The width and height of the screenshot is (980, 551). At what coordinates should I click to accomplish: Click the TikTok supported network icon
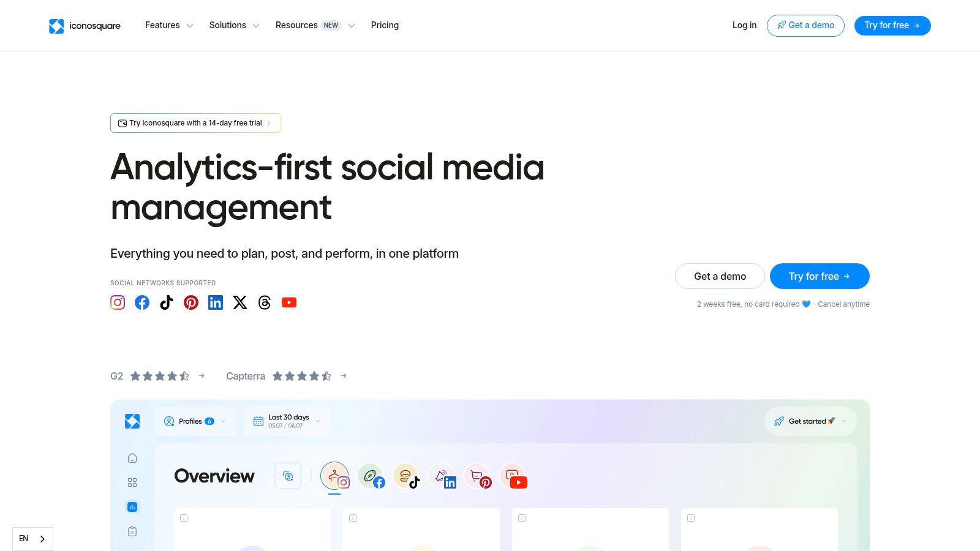point(167,302)
